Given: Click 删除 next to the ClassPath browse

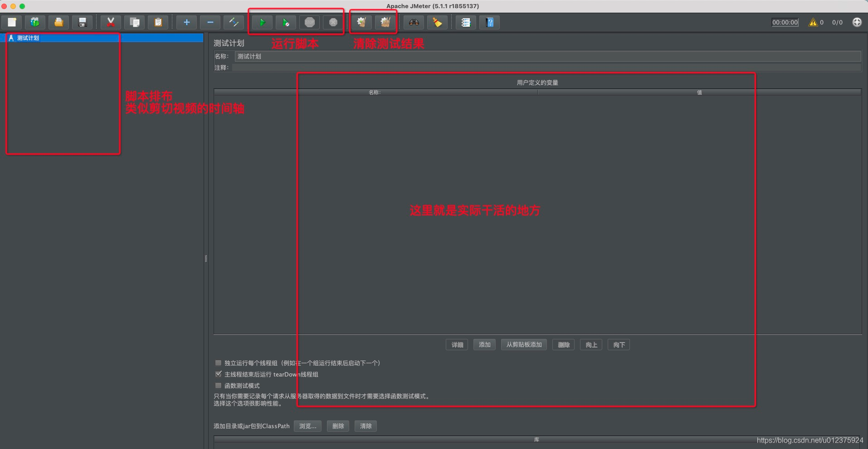Looking at the screenshot, I should click(338, 426).
